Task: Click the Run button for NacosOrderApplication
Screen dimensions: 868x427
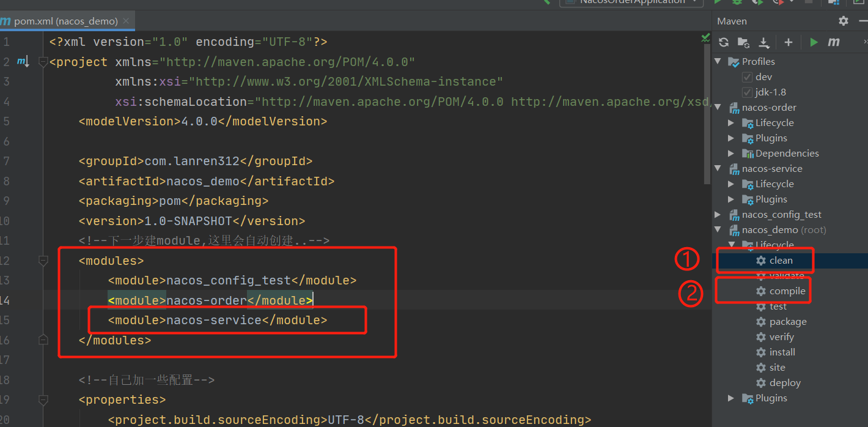Action: 717,2
